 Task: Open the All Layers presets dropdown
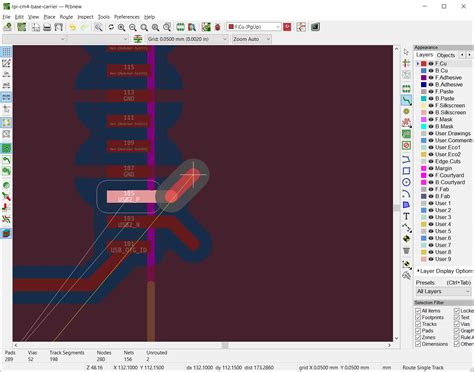pos(443,291)
